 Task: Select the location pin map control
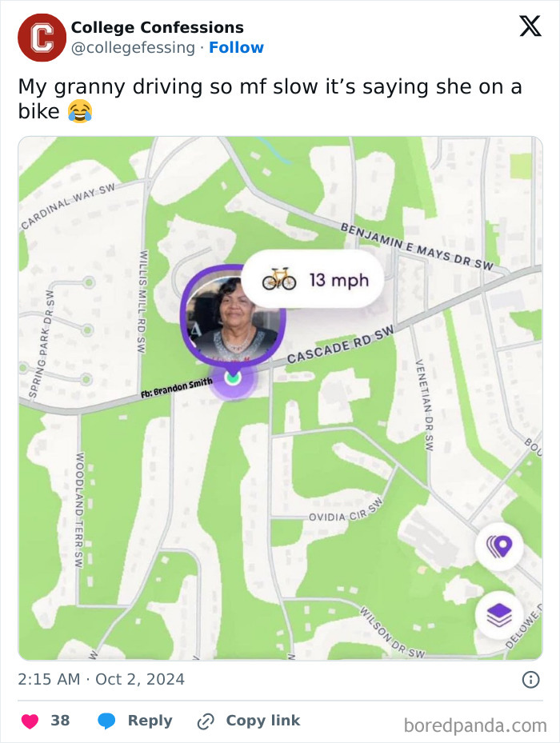click(x=498, y=546)
